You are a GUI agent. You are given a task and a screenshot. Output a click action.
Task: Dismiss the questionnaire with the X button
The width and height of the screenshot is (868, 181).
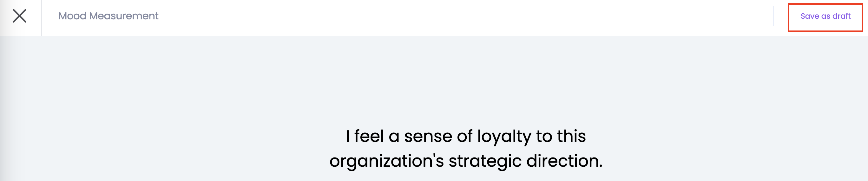[20, 16]
